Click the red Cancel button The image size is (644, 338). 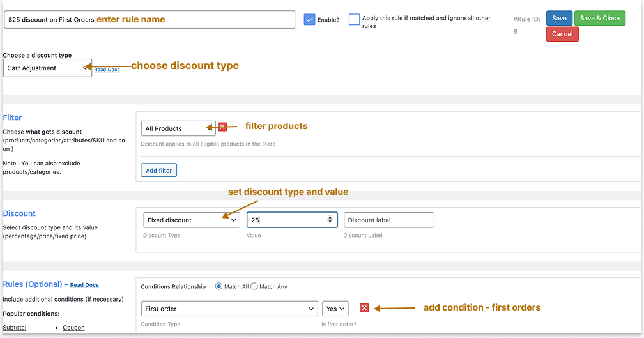562,34
